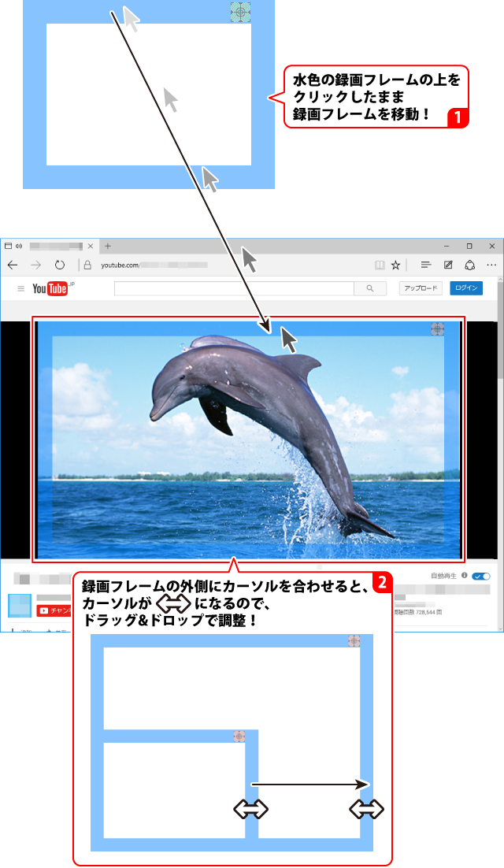This screenshot has height=868, width=504.
Task: Click the Edge forward arrow
Action: click(x=36, y=265)
